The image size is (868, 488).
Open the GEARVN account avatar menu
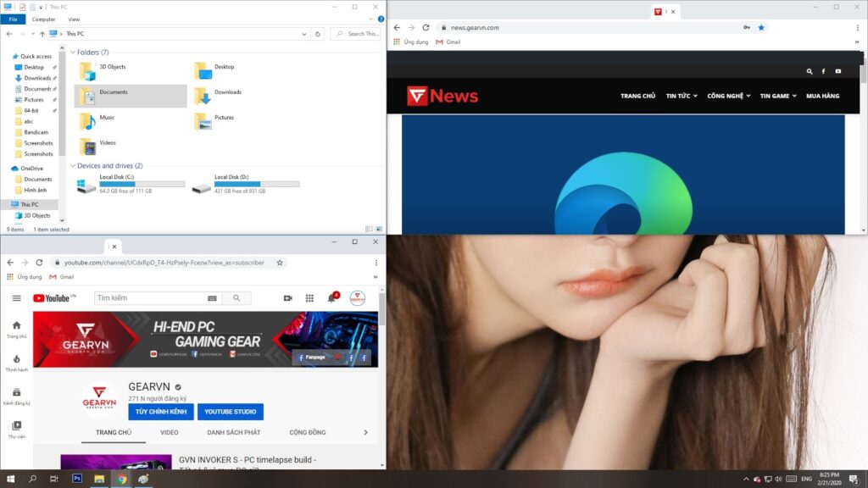(x=358, y=298)
